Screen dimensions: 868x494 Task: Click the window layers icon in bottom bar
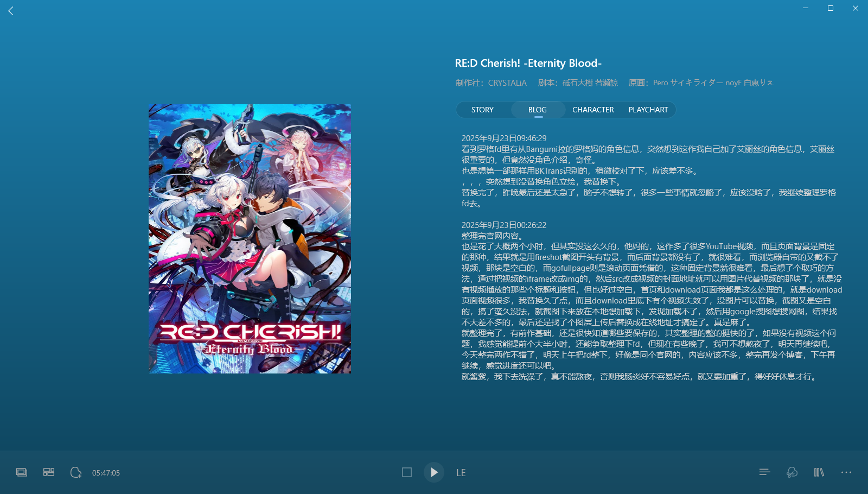click(x=22, y=472)
